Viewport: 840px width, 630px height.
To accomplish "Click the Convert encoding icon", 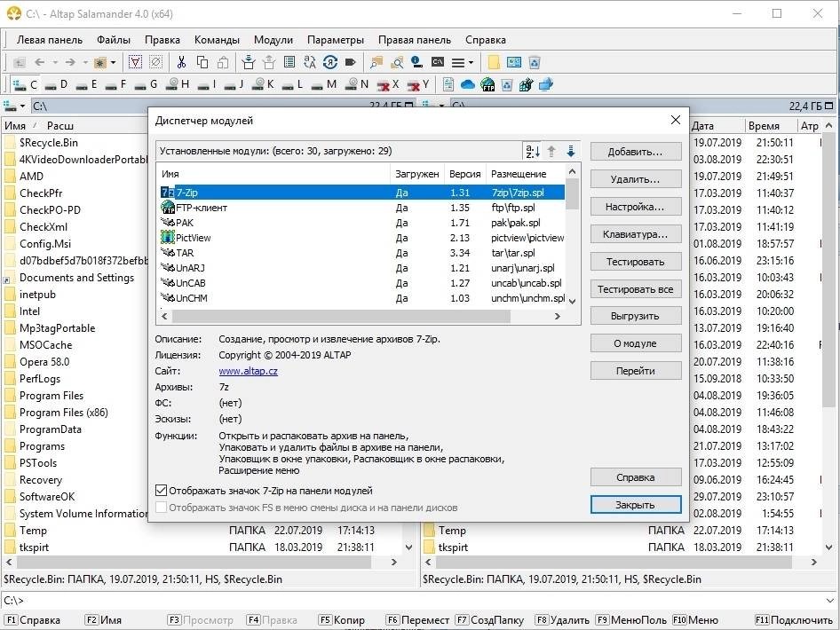I will [x=330, y=63].
